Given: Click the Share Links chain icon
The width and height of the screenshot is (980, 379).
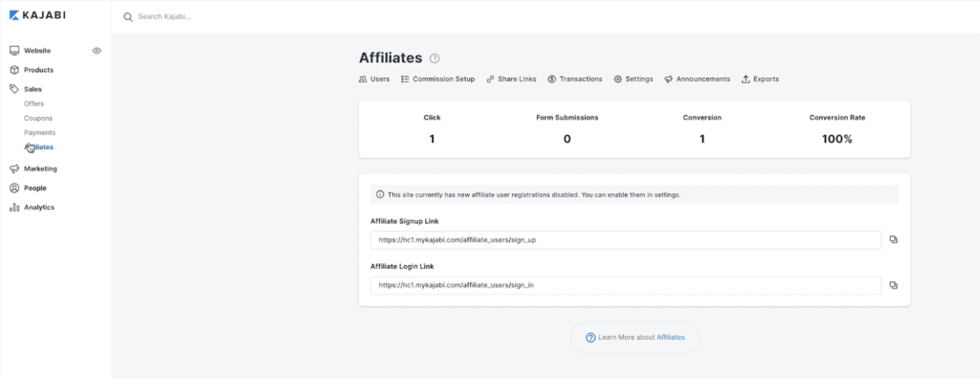Looking at the screenshot, I should tap(491, 79).
